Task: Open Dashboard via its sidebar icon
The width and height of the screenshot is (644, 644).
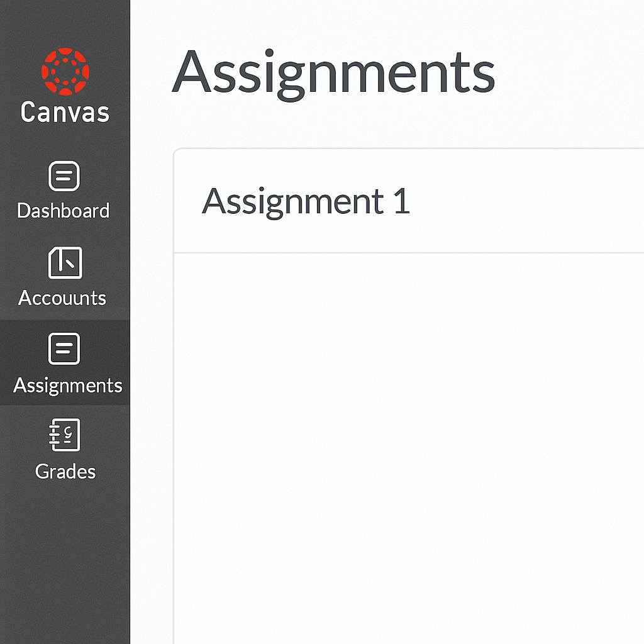Action: click(x=64, y=176)
